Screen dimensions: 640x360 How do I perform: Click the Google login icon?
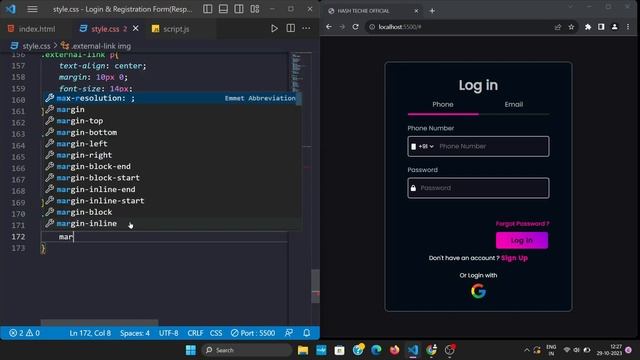[478, 291]
